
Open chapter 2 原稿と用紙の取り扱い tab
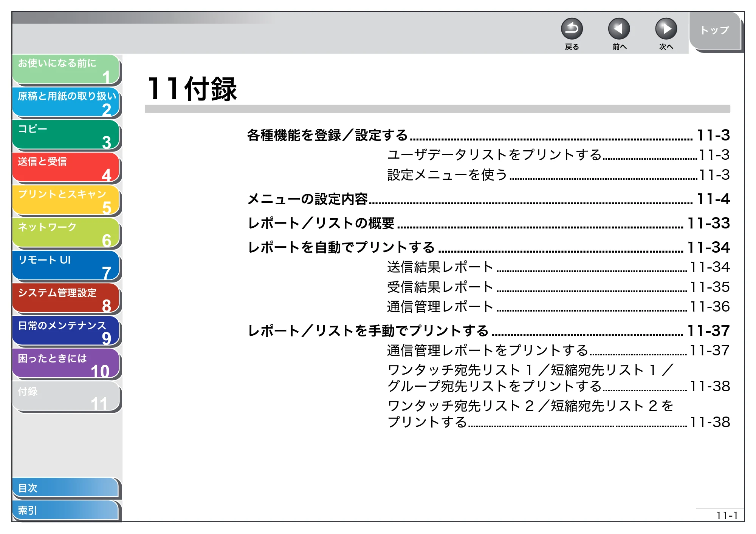point(66,102)
